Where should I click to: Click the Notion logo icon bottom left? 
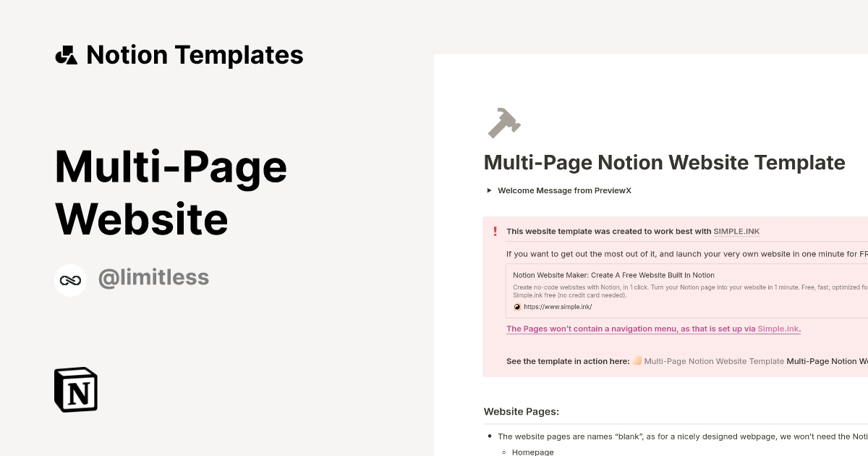pos(75,389)
